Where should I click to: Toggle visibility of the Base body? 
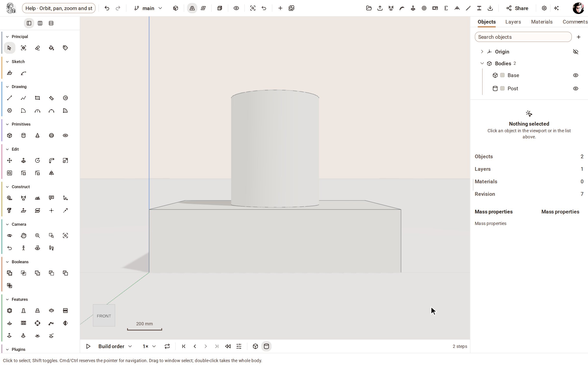(x=576, y=75)
